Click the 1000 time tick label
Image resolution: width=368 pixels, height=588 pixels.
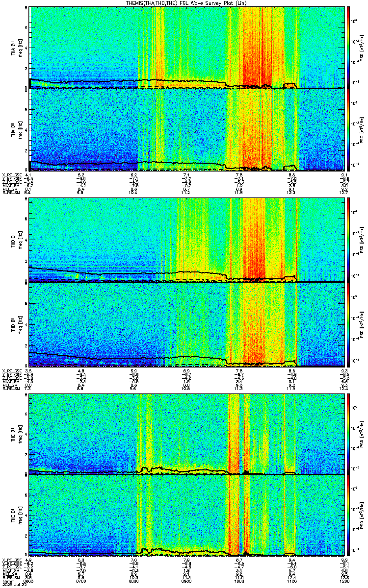239,582
